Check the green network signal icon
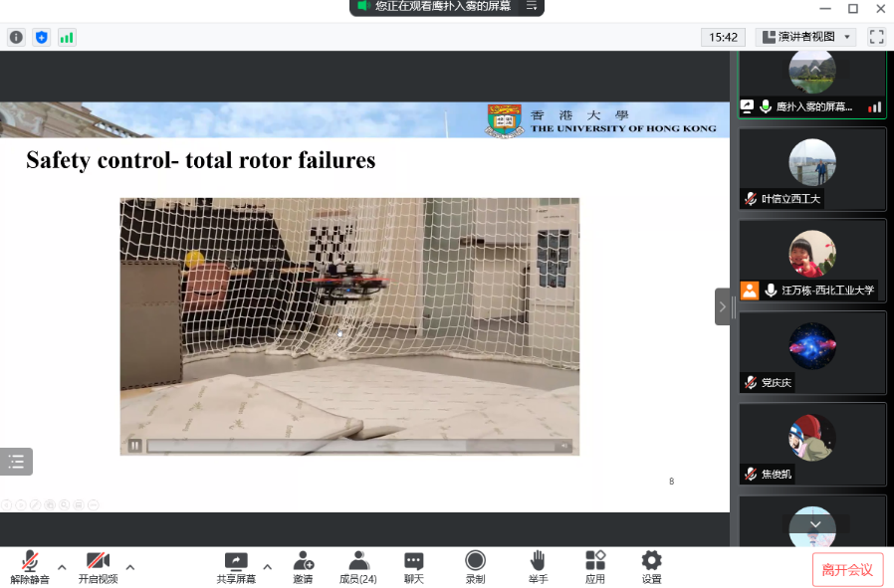Viewport: 894px width, 588px height. (67, 37)
